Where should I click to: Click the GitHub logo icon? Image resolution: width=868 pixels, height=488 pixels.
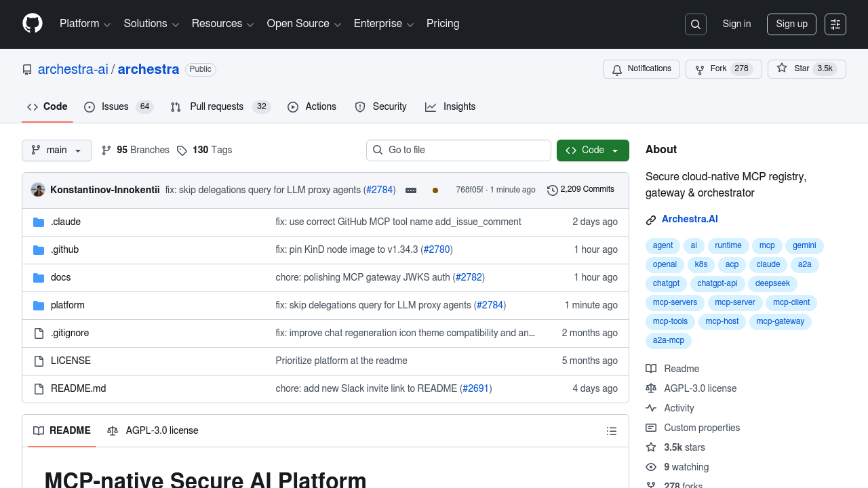tap(33, 24)
